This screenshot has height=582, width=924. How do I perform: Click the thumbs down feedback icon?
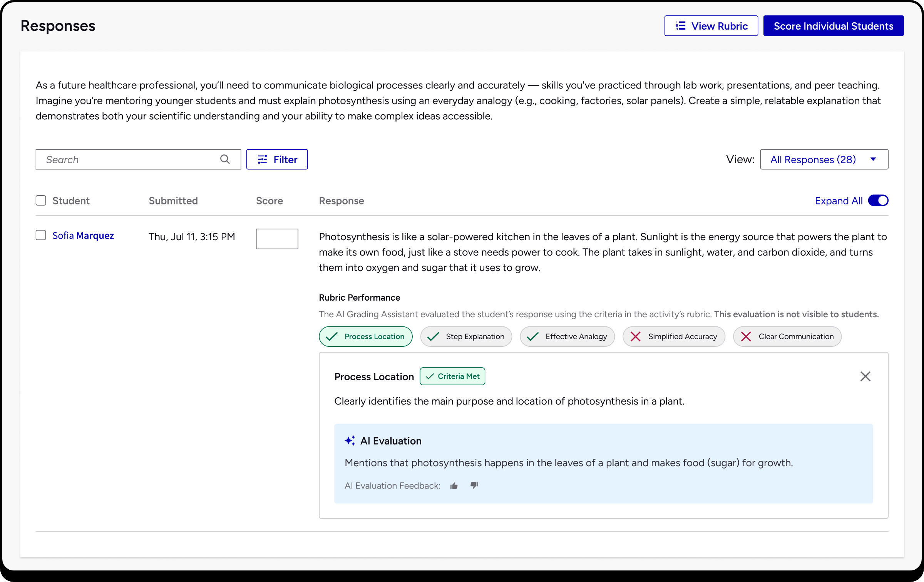click(474, 485)
